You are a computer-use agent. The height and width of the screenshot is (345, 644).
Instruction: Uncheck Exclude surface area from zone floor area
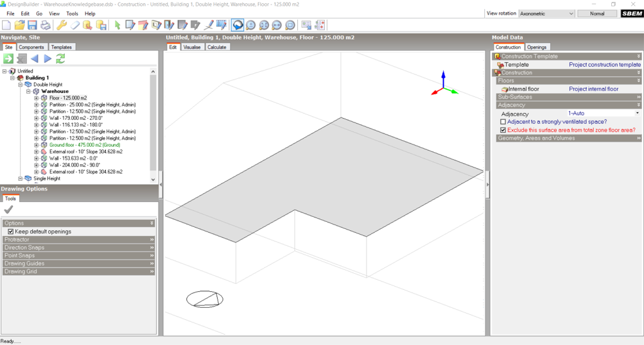click(x=503, y=130)
